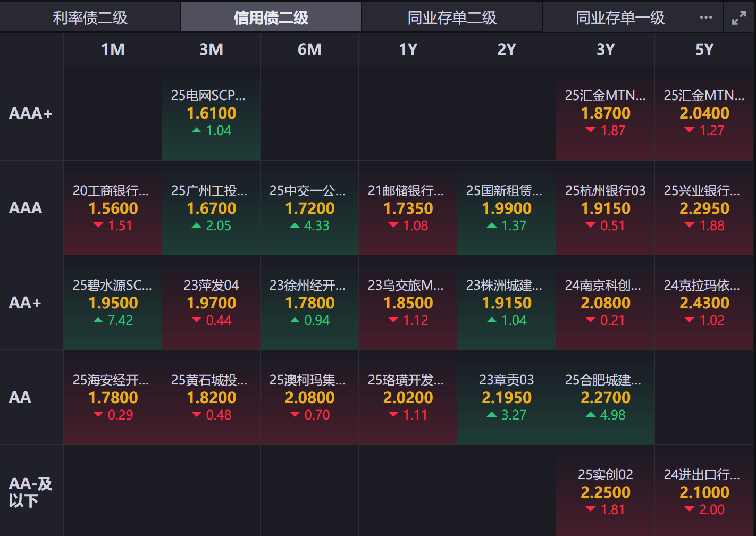Click 25杭州银行03 bond cell

click(x=605, y=208)
